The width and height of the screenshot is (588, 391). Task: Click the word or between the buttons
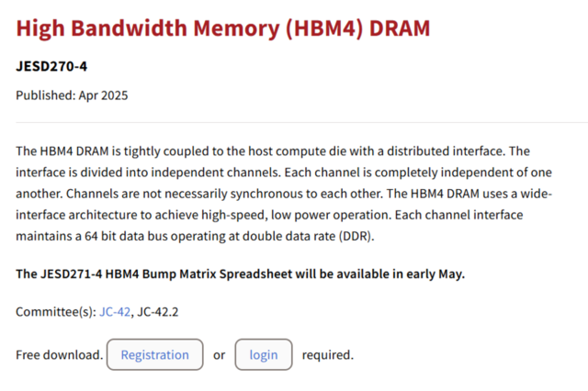pos(219,355)
